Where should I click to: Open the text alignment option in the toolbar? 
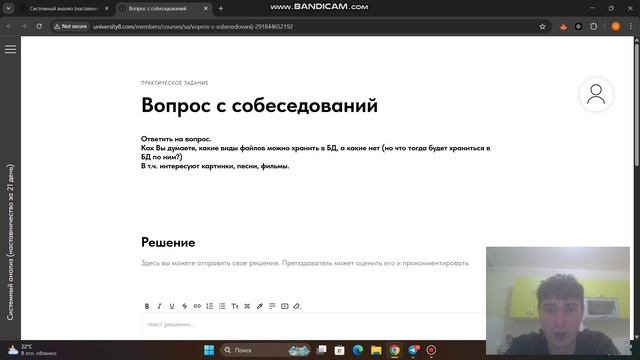(272, 306)
